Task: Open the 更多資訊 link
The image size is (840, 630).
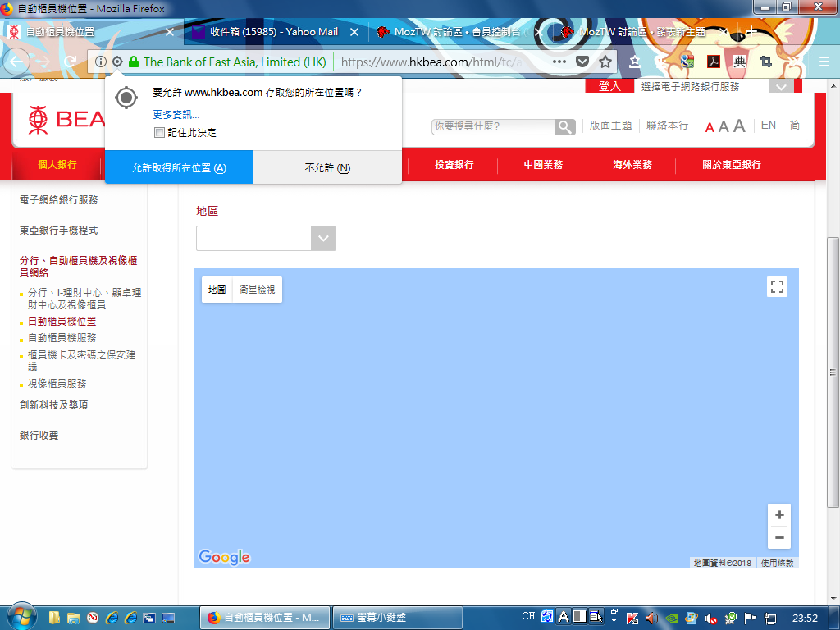Action: click(x=176, y=114)
